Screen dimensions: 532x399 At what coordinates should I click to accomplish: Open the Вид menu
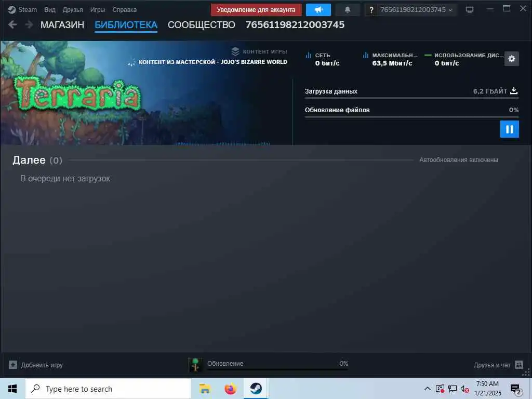pyautogui.click(x=49, y=9)
